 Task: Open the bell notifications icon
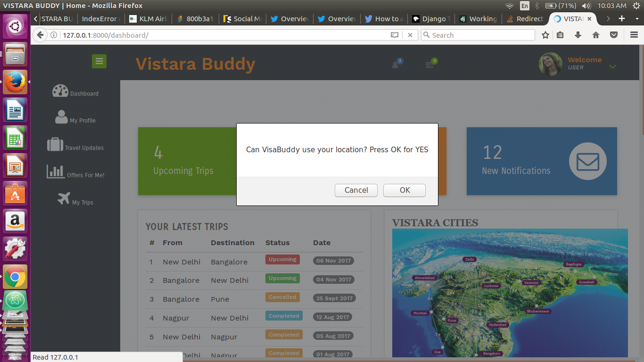coord(396,65)
